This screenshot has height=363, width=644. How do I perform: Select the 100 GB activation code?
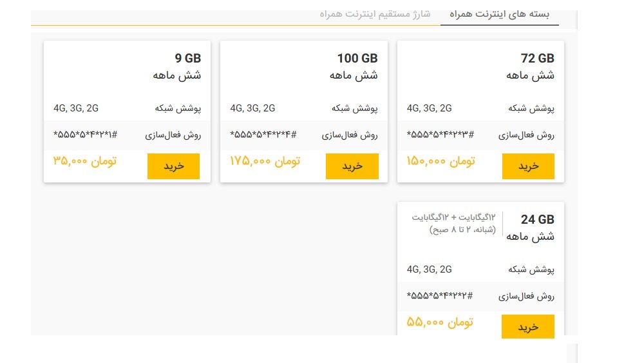pyautogui.click(x=264, y=135)
